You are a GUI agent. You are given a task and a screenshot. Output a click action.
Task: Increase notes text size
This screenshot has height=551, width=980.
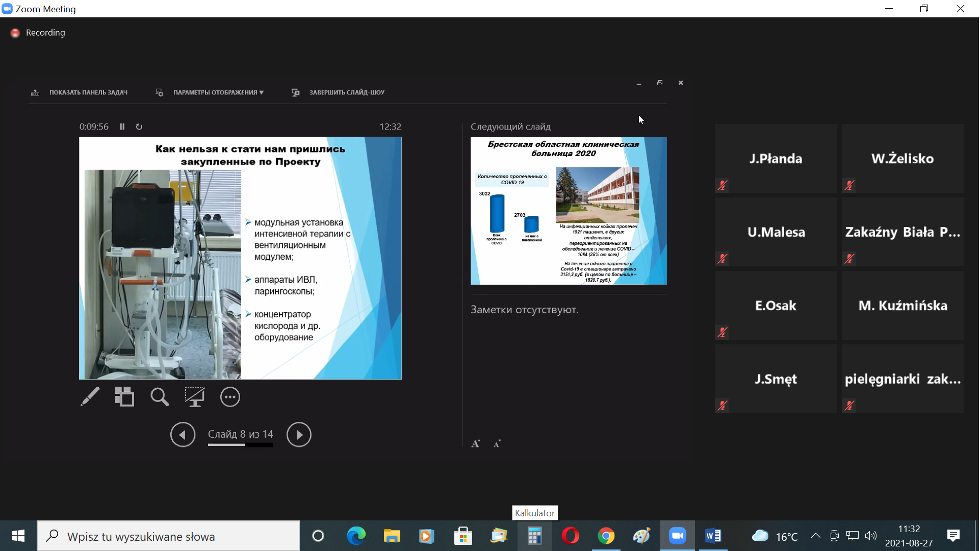[x=476, y=444]
